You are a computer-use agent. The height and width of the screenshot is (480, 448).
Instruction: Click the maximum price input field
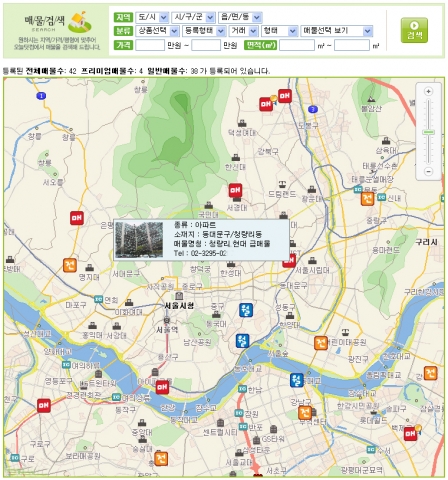click(206, 45)
